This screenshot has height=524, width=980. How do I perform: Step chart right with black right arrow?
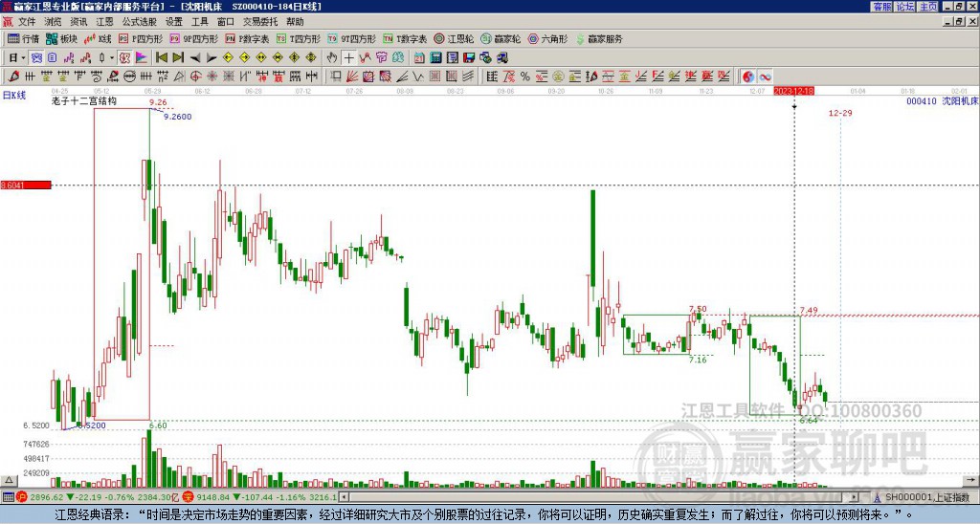tap(212, 58)
